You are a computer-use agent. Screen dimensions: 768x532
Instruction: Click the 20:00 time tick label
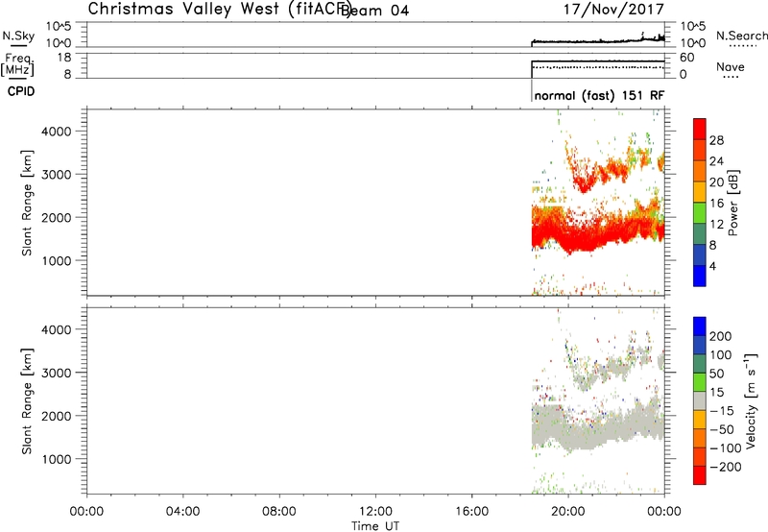[568, 512]
